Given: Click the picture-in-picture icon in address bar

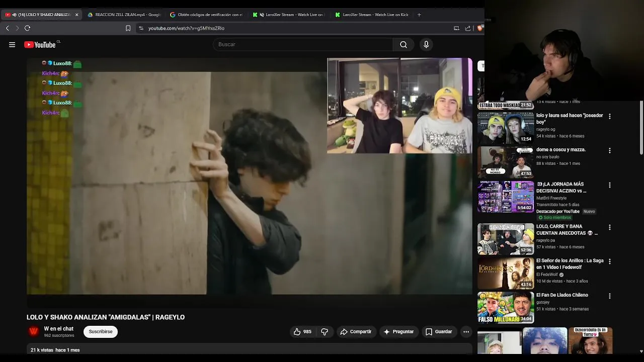Looking at the screenshot, I should click(x=456, y=28).
